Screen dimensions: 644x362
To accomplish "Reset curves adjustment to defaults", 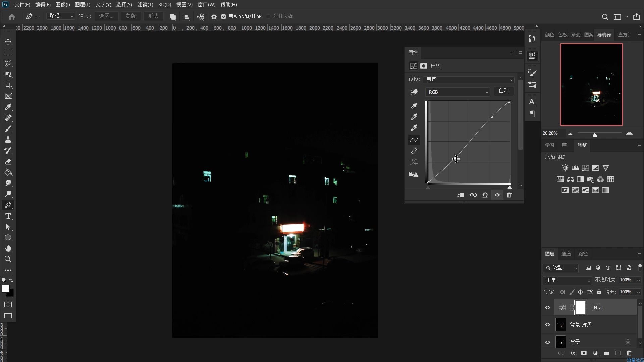I will point(485,195).
